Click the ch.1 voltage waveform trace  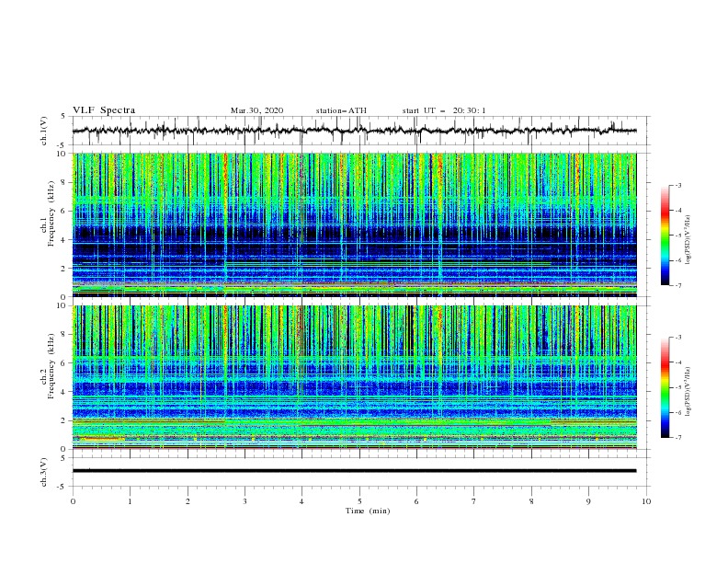point(354,131)
